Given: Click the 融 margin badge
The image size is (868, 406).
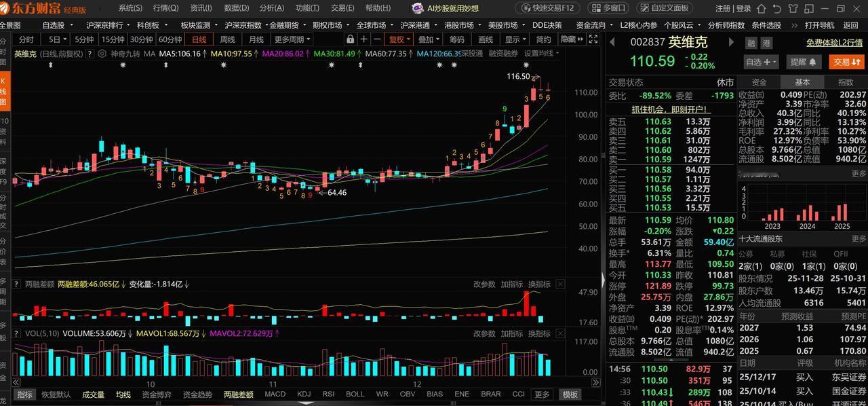Looking at the screenshot, I should point(751,43).
